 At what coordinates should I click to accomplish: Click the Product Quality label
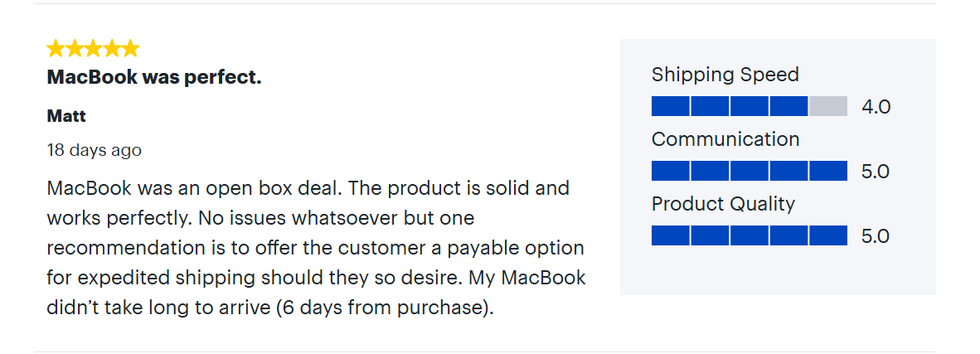tap(723, 204)
